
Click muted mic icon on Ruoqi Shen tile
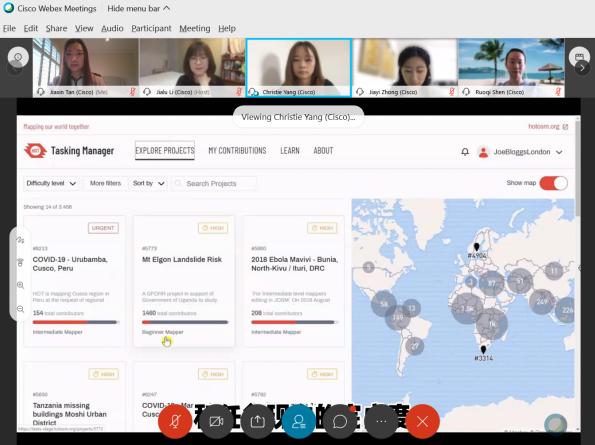pyautogui.click(x=558, y=91)
